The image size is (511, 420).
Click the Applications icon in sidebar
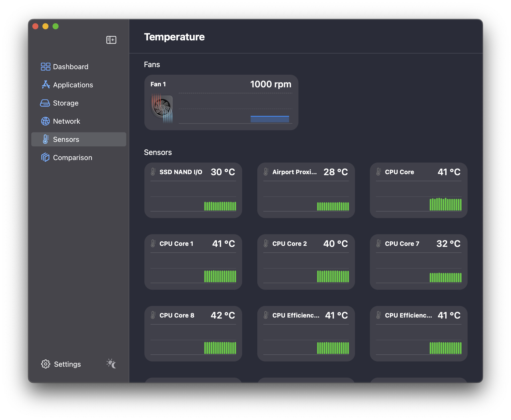[x=45, y=85]
